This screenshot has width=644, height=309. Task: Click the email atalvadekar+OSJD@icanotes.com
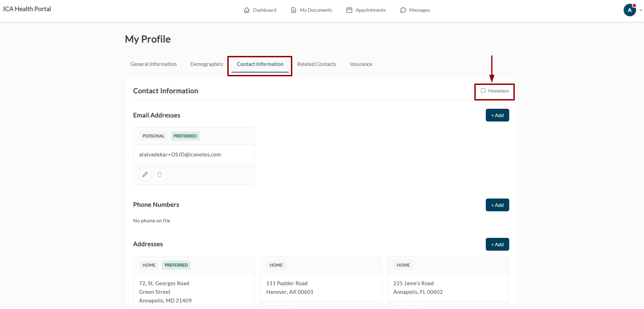pos(180,155)
